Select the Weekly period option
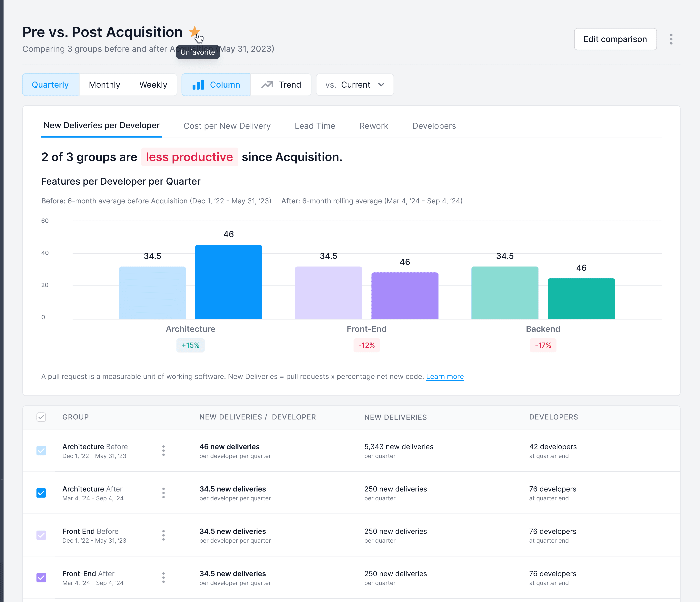Viewport: 700px width, 602px height. point(153,85)
